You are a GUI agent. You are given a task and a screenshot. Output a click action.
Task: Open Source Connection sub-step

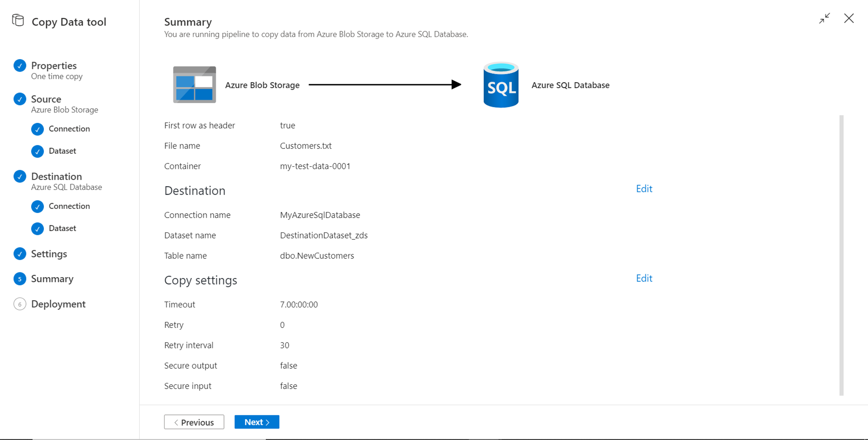pos(69,129)
